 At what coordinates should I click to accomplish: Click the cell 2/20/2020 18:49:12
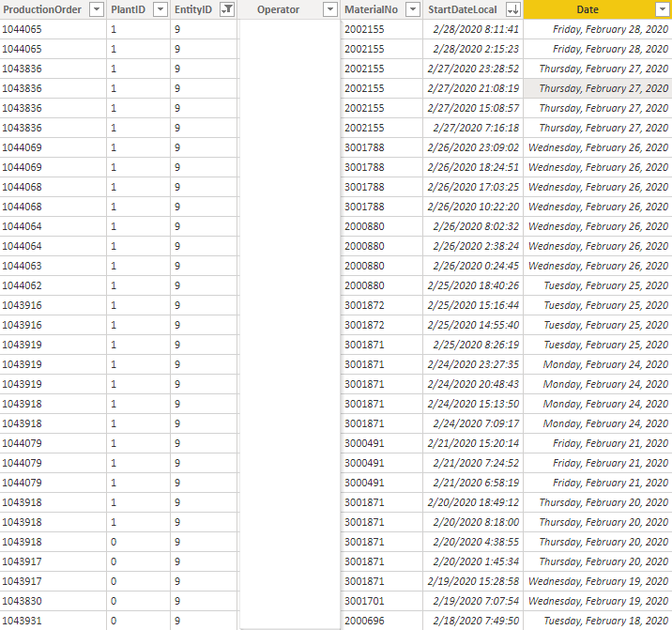[473, 502]
